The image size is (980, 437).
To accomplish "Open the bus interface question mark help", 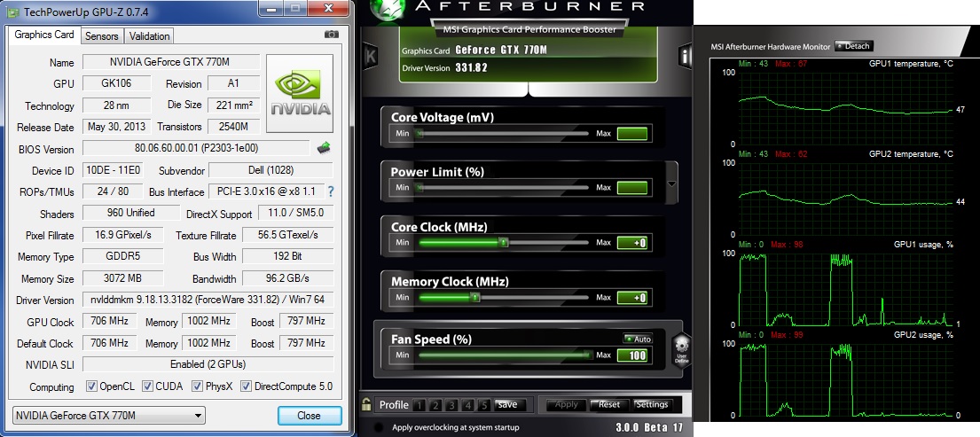I will pos(331,191).
